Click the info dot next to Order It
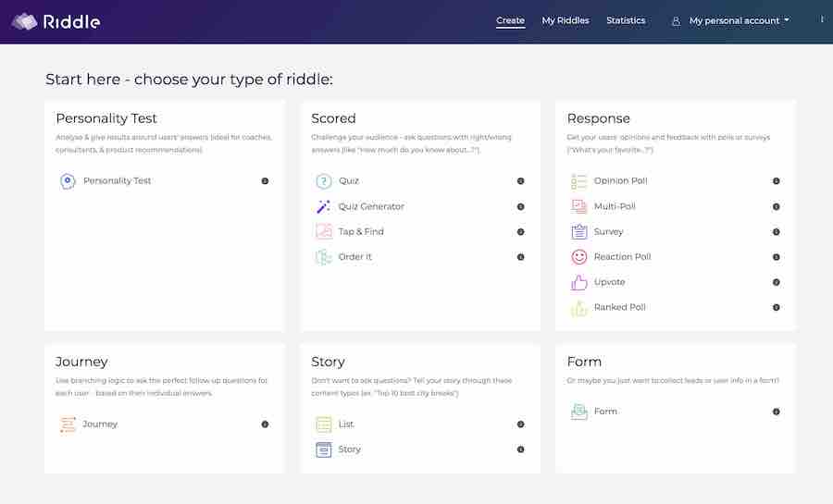This screenshot has width=833, height=504. (520, 257)
